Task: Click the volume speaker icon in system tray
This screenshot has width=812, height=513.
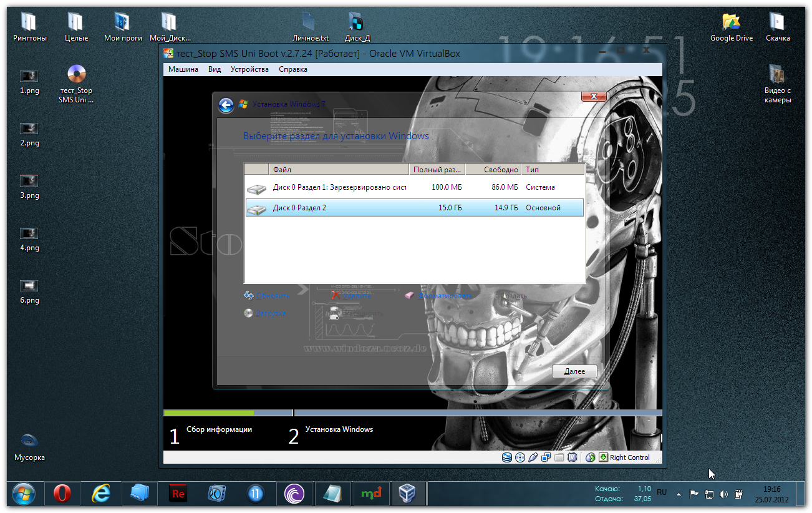Action: click(723, 494)
